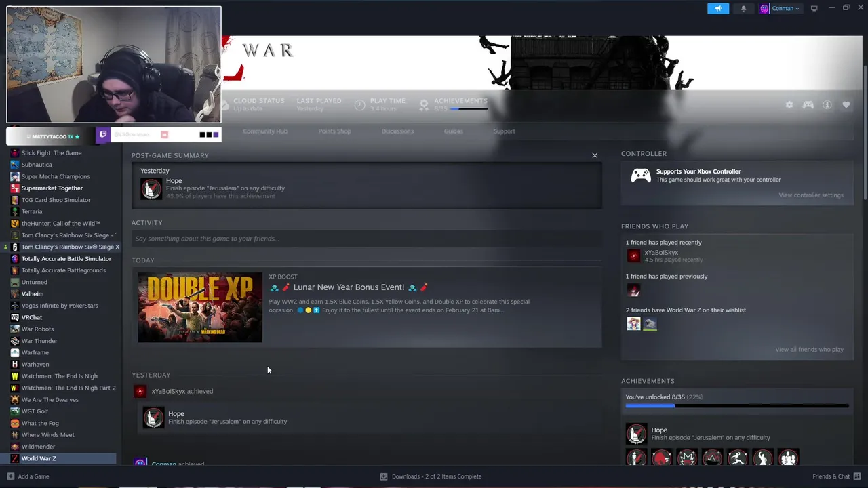
Task: Open the Community Hub tab
Action: pos(265,131)
